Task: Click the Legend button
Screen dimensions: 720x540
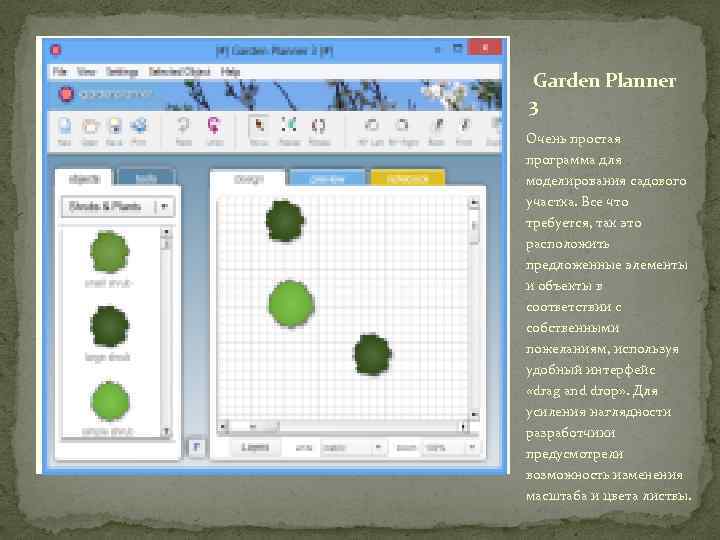Action: [255, 447]
